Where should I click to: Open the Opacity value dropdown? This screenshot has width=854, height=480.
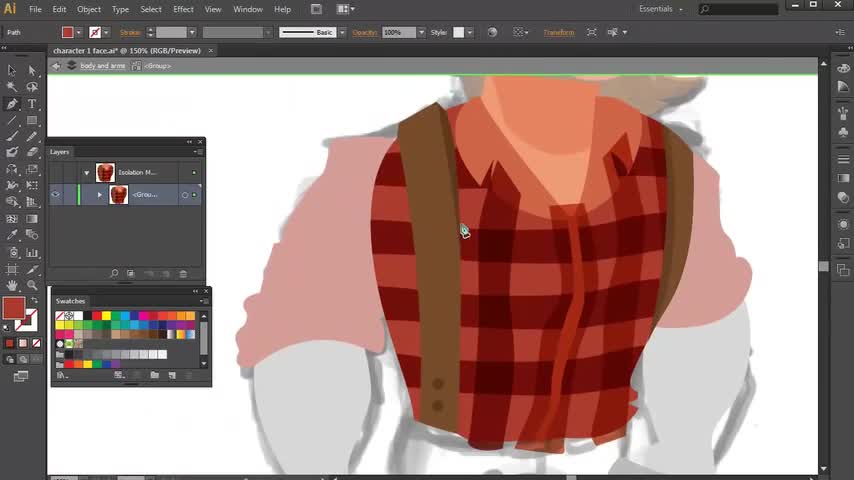tap(421, 32)
